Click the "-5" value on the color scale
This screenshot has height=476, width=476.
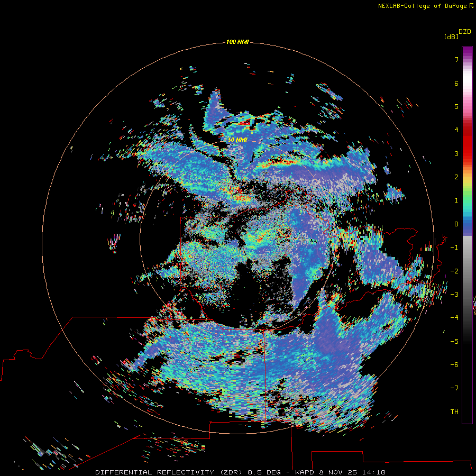pyautogui.click(x=454, y=342)
